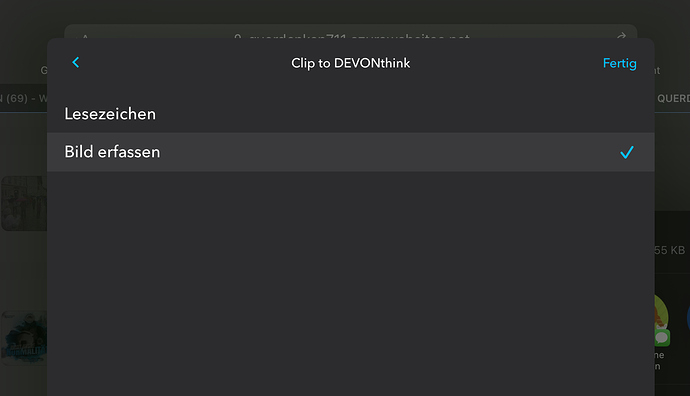
Task: Select the Lesezeichen clip format
Action: click(351, 114)
